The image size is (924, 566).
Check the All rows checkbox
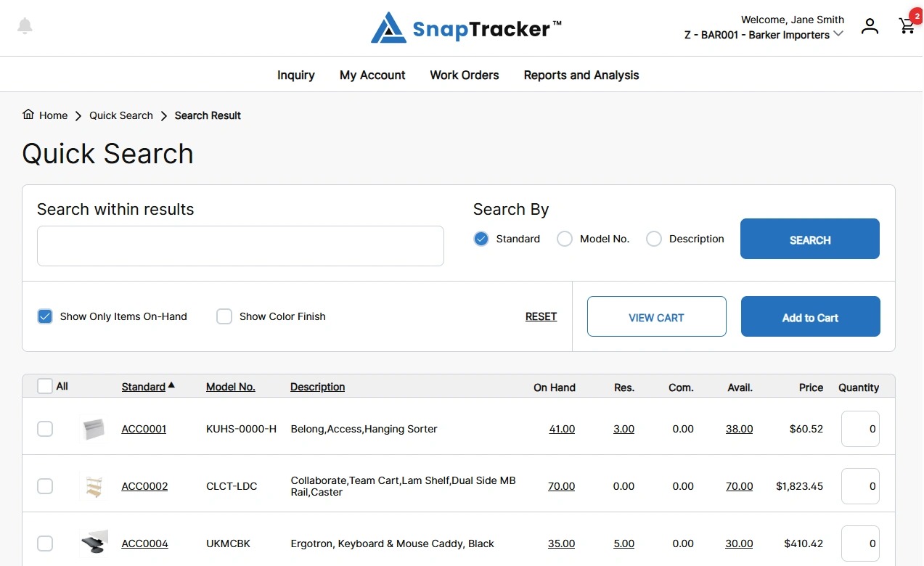[x=45, y=386]
